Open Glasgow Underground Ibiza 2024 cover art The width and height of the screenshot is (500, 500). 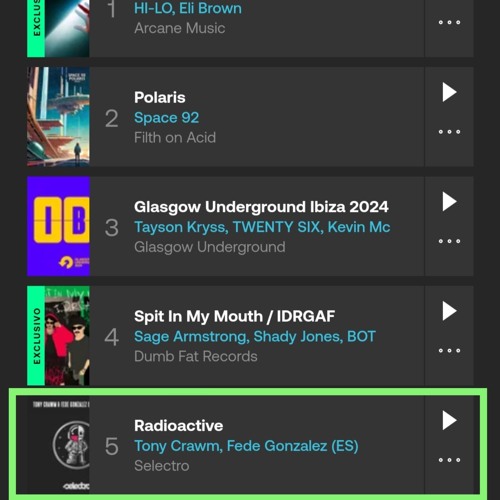coord(58,226)
